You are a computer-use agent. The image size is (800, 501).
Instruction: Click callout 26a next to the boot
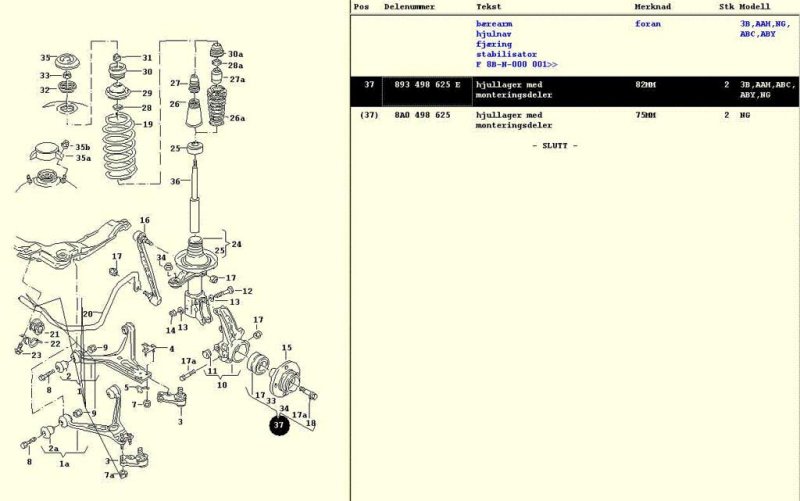pyautogui.click(x=237, y=118)
